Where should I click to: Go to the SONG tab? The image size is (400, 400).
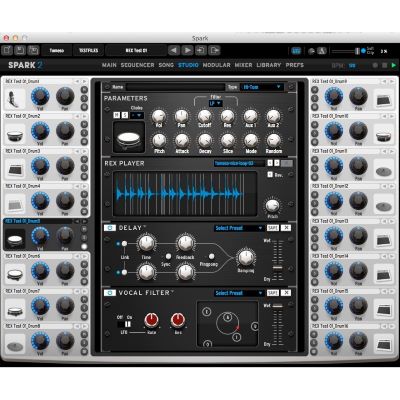point(166,65)
